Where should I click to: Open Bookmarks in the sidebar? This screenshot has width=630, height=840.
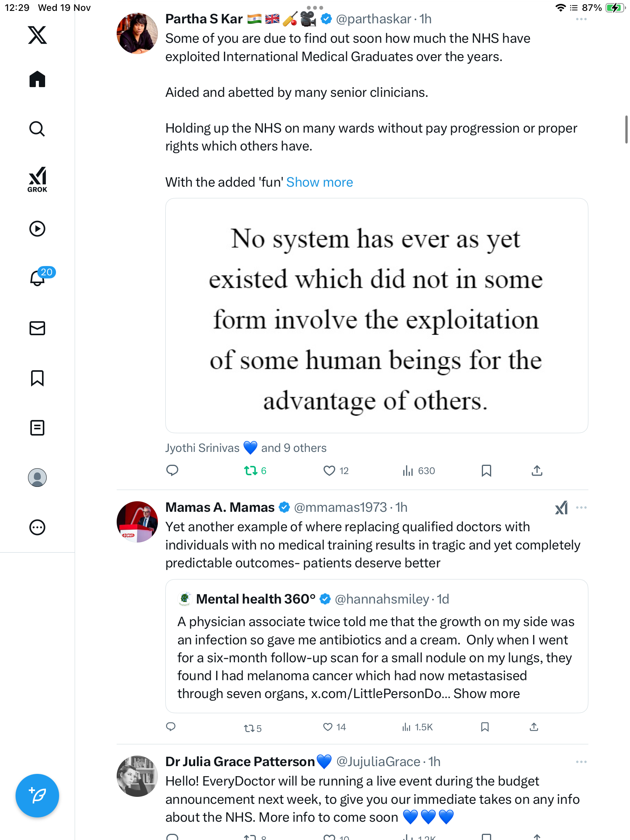tap(37, 378)
